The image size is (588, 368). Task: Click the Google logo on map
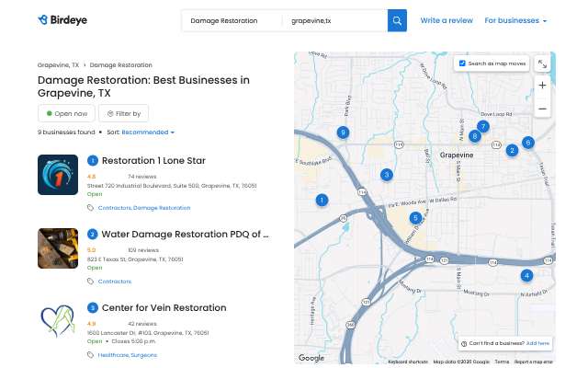pos(311,358)
